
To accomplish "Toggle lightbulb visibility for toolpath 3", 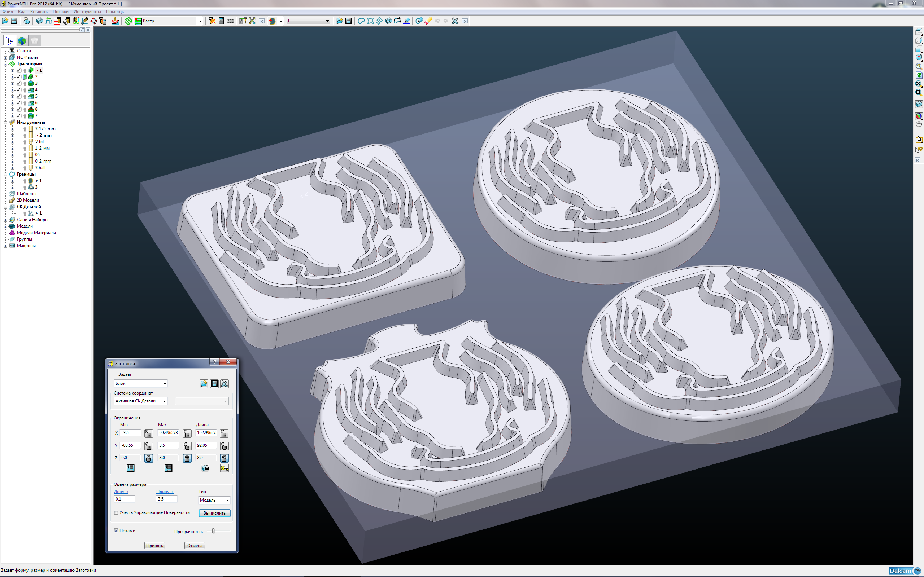I will pyautogui.click(x=25, y=84).
